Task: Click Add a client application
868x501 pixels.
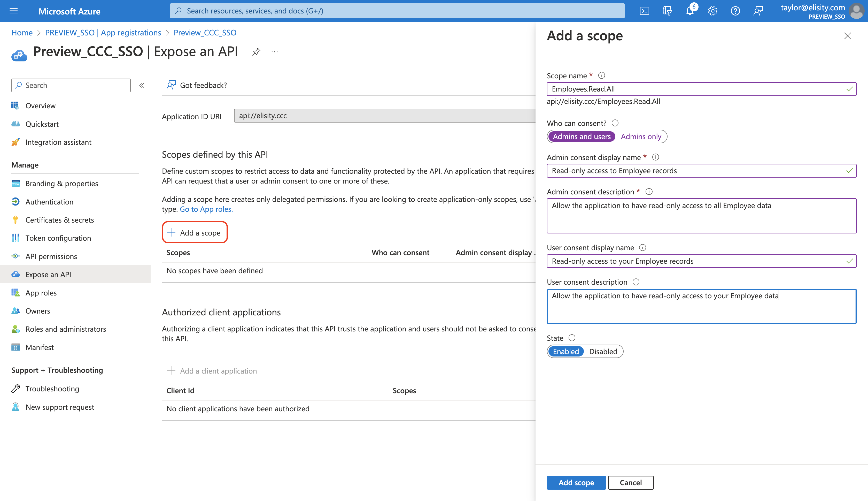Action: (x=212, y=371)
